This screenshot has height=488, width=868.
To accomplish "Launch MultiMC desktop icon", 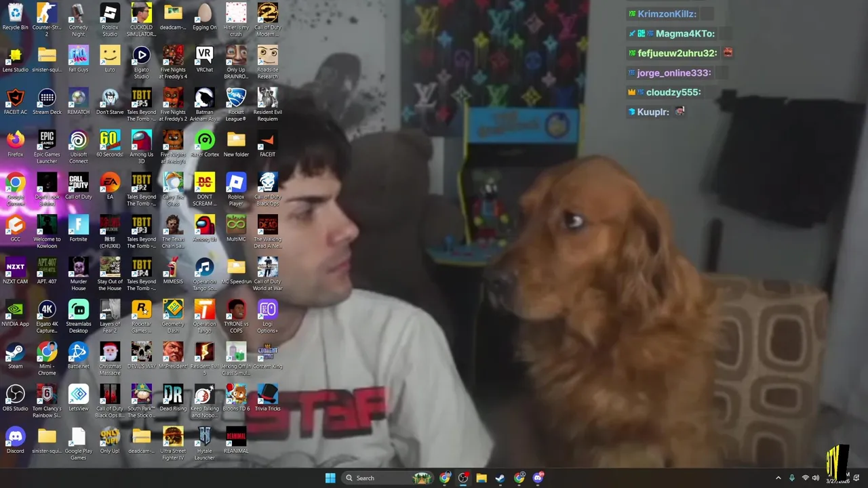I will click(236, 228).
